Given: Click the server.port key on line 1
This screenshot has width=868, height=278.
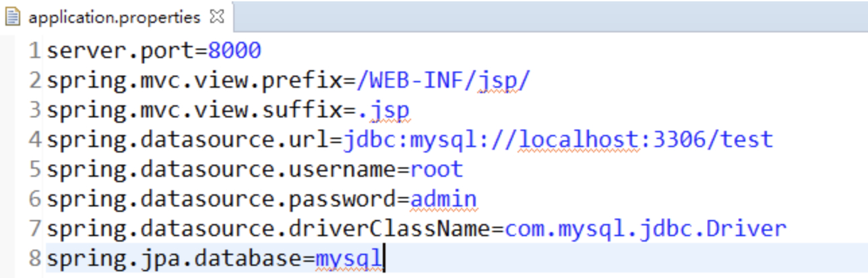Looking at the screenshot, I should click(121, 51).
